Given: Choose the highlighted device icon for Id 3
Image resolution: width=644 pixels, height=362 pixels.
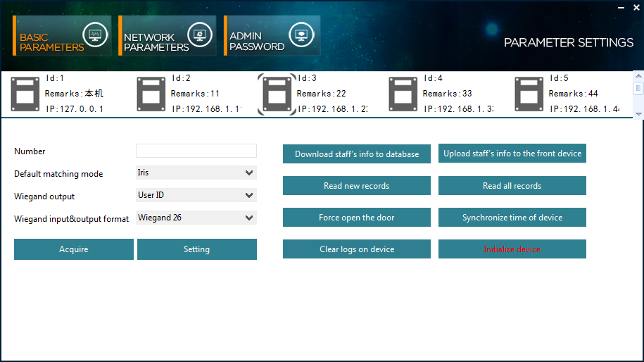Looking at the screenshot, I should [x=277, y=94].
